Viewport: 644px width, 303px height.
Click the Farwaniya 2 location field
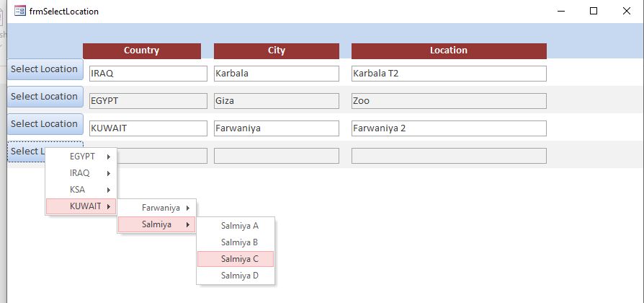tap(448, 128)
